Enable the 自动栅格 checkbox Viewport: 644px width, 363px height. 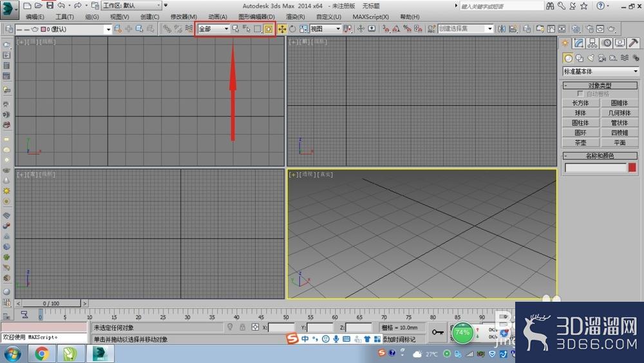tap(580, 93)
